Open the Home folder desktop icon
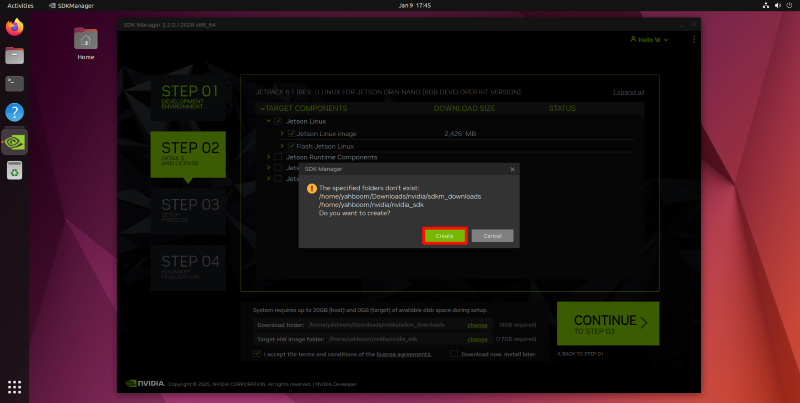Screen dimensions: 800x403 (x=86, y=40)
